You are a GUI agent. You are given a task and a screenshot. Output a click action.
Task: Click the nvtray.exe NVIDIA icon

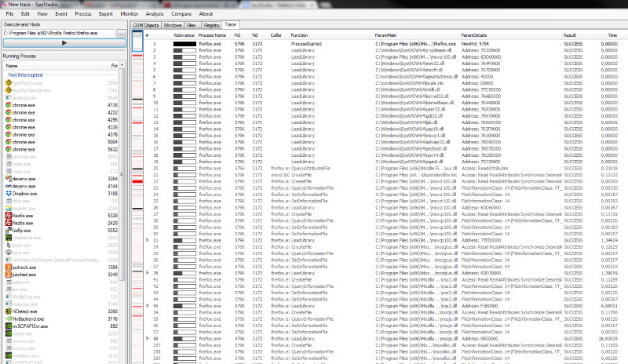[9, 333]
